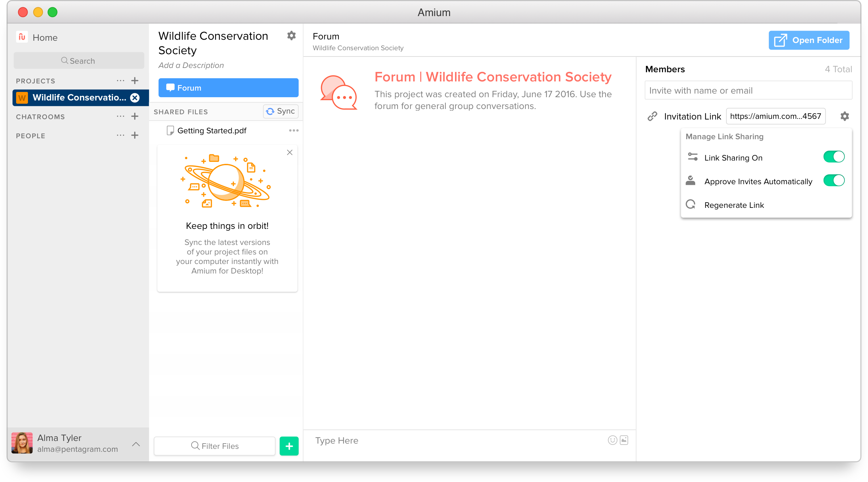Click the Getting Started.pdf file icon
The height and width of the screenshot is (482, 868).
[x=171, y=131]
